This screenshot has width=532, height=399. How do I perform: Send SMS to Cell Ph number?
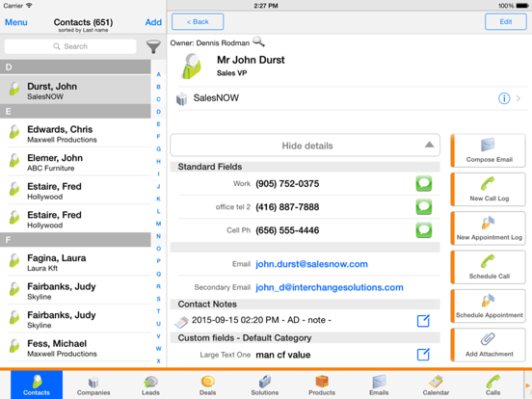click(x=424, y=230)
